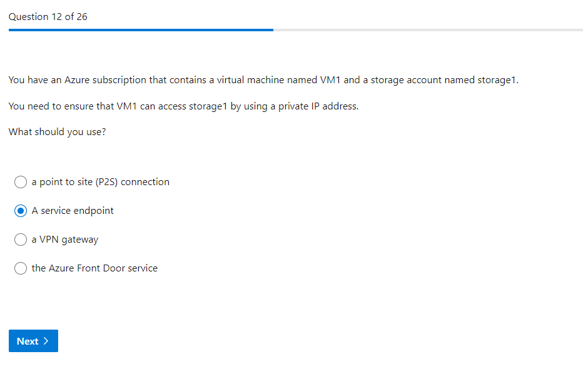Viewport: 588px width, 369px height.
Task: Select the point to site (P2S) radio button
Action: point(21,182)
